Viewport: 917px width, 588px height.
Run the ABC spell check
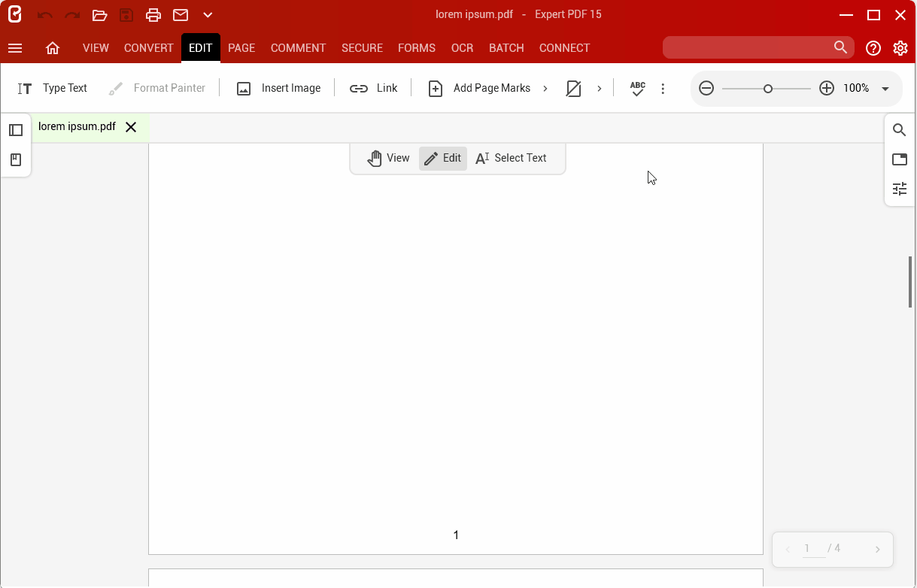point(638,88)
